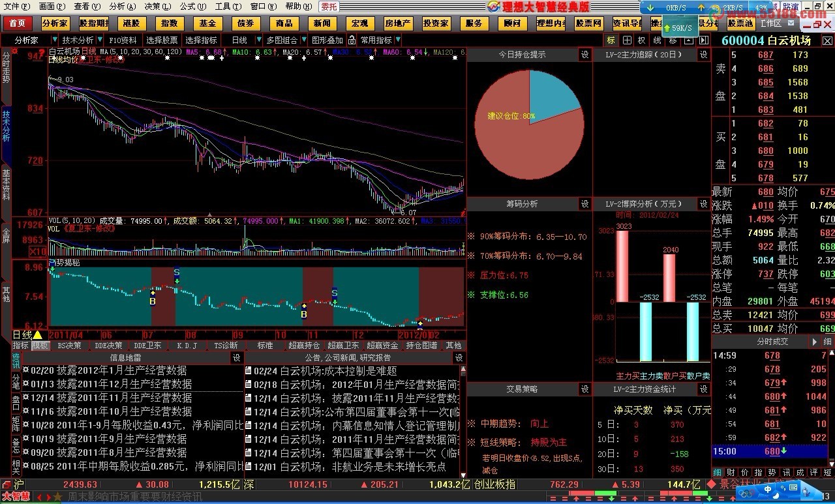Open the 工具 menu

228,7
